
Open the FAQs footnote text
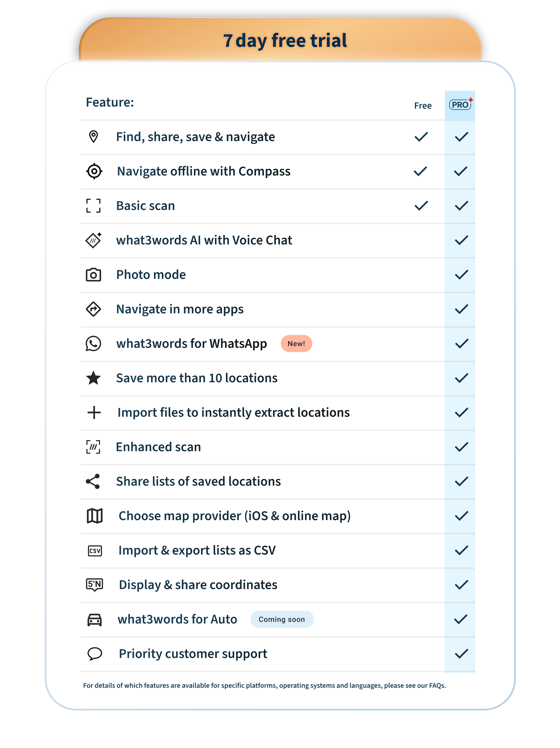[437, 686]
